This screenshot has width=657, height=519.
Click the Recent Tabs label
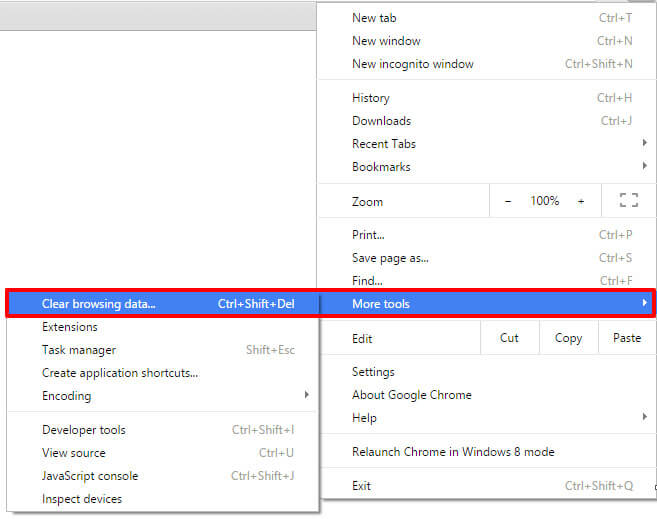(384, 144)
